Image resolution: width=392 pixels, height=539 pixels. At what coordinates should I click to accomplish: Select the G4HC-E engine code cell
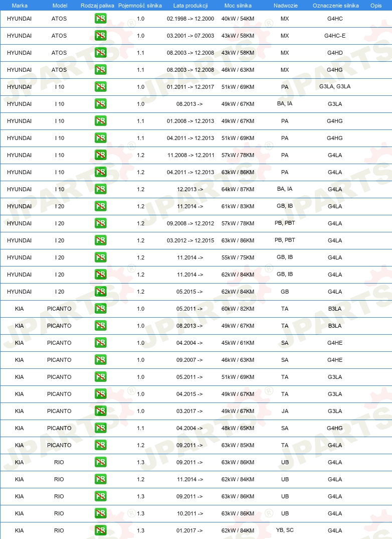tap(335, 36)
